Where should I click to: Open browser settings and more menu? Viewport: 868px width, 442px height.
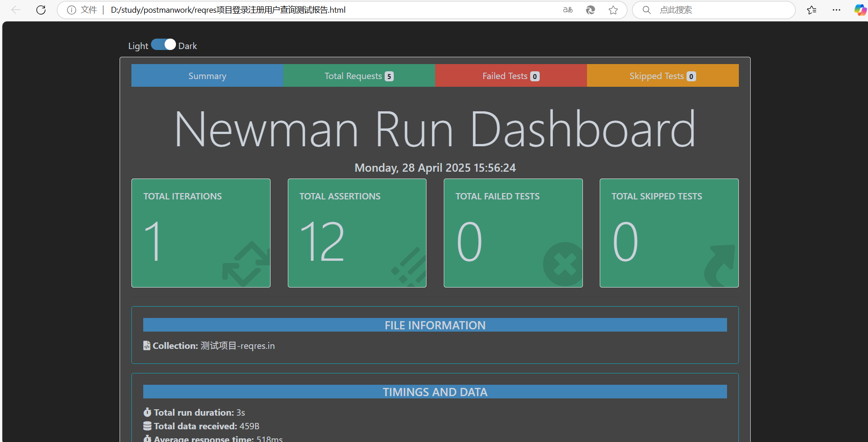(837, 10)
